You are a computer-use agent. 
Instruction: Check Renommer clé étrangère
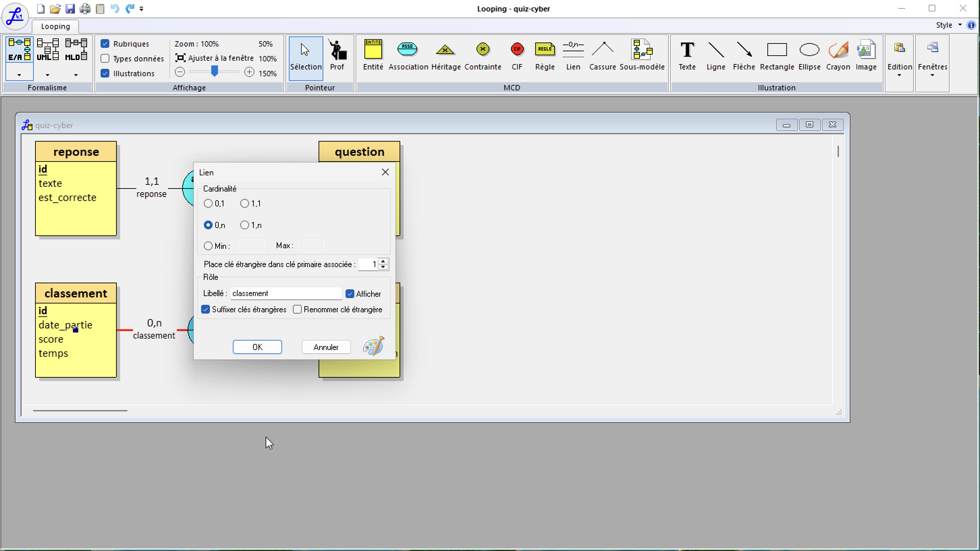pyautogui.click(x=298, y=310)
